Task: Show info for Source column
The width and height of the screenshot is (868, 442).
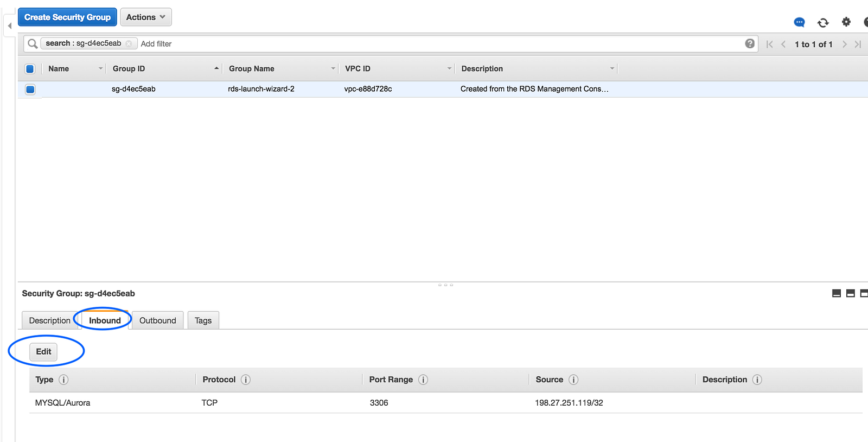Action: point(573,380)
